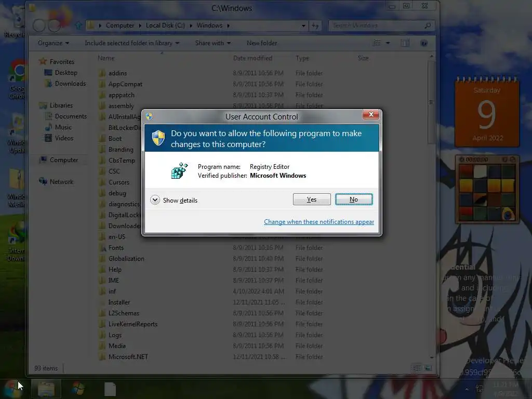532x399 pixels.
Task: Click the Explorer back button
Action: pyautogui.click(x=38, y=25)
